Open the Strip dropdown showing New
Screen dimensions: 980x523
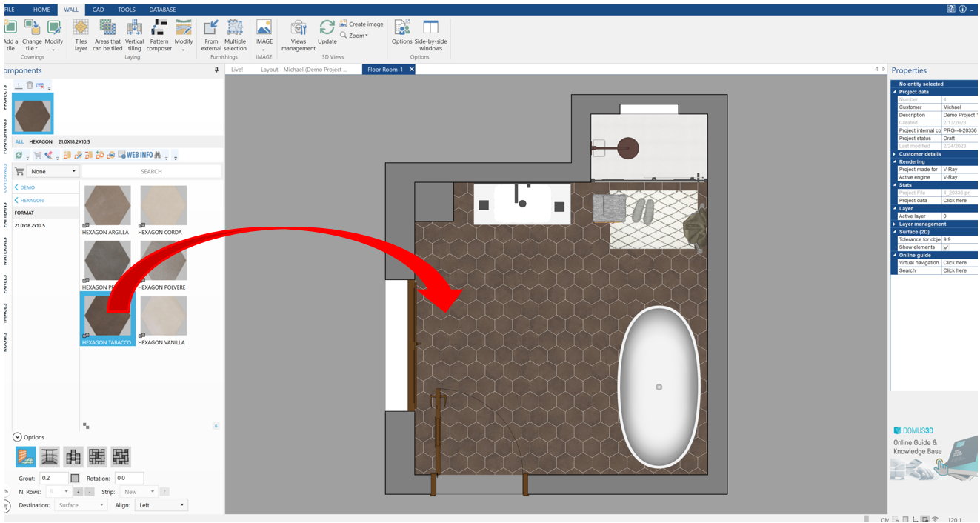pos(138,491)
